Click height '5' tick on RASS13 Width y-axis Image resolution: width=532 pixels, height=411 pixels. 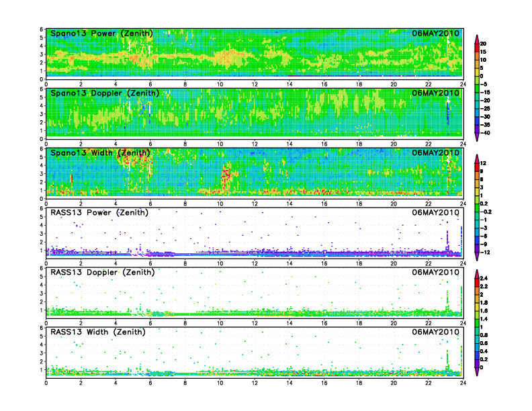pos(42,336)
